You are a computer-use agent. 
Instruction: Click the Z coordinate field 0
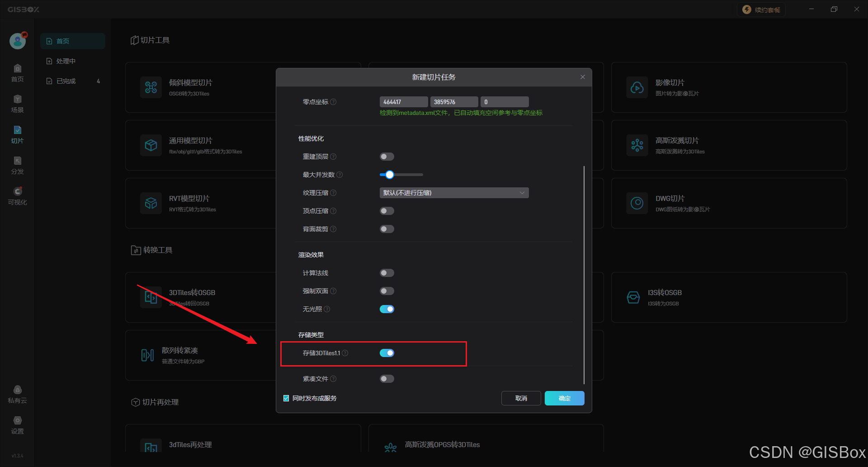505,102
